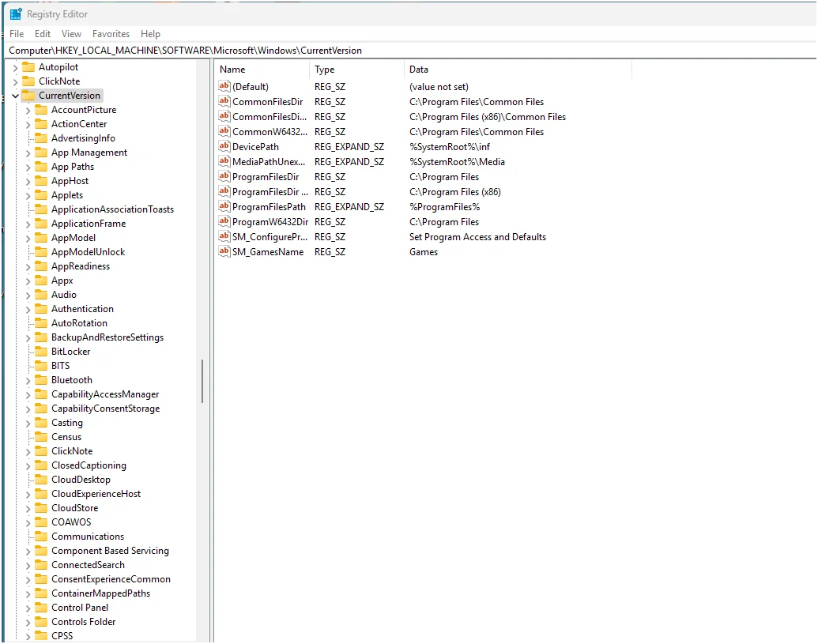Expand the Authentication subkey

pos(28,310)
